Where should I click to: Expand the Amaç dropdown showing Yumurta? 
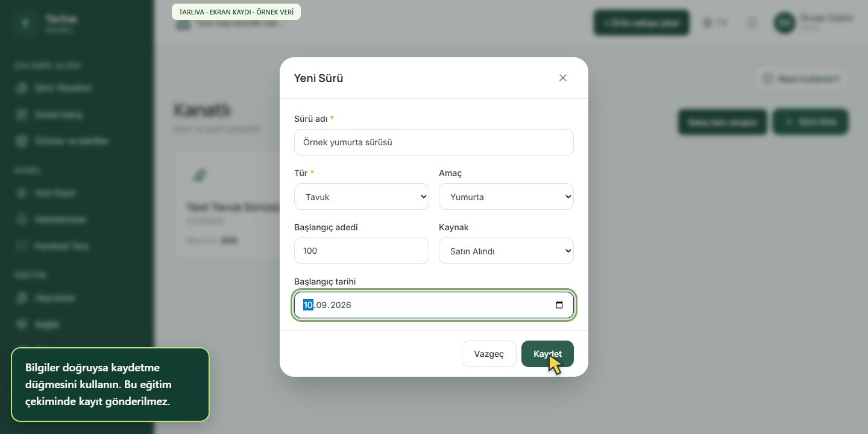(x=506, y=197)
